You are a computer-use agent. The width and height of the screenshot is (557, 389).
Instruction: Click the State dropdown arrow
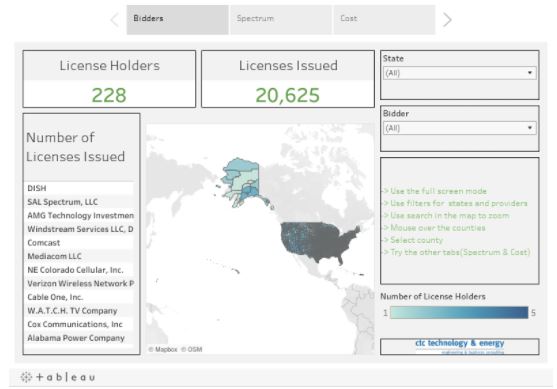tap(530, 73)
